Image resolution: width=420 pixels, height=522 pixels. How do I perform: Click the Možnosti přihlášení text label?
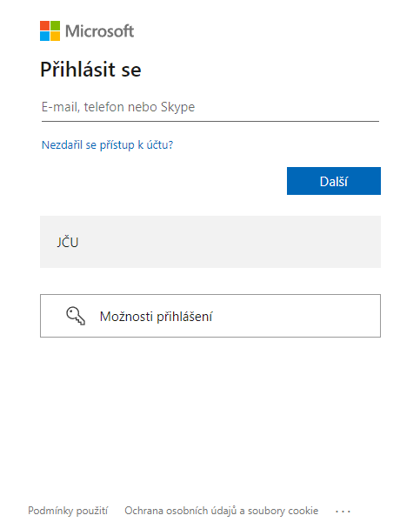tap(156, 317)
